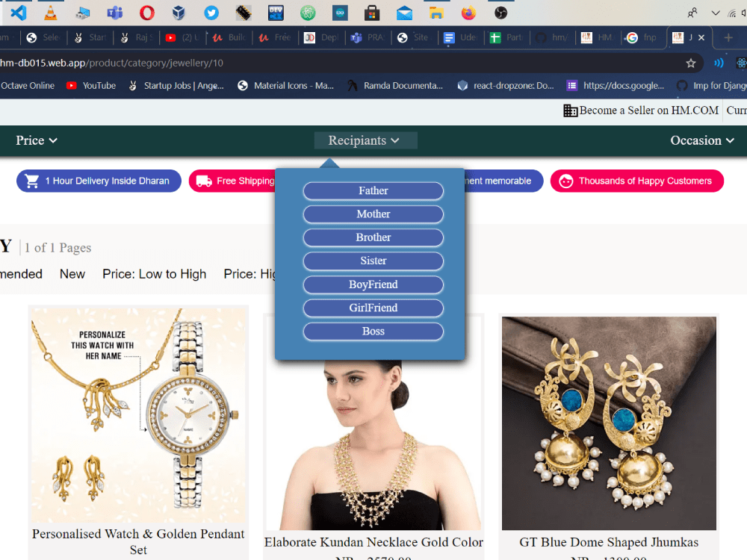Close the active HM jewellery tab

pos(701,37)
